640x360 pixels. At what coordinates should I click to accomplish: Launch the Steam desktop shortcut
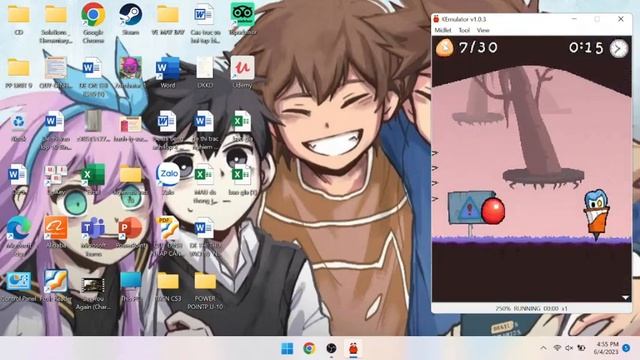tap(131, 19)
